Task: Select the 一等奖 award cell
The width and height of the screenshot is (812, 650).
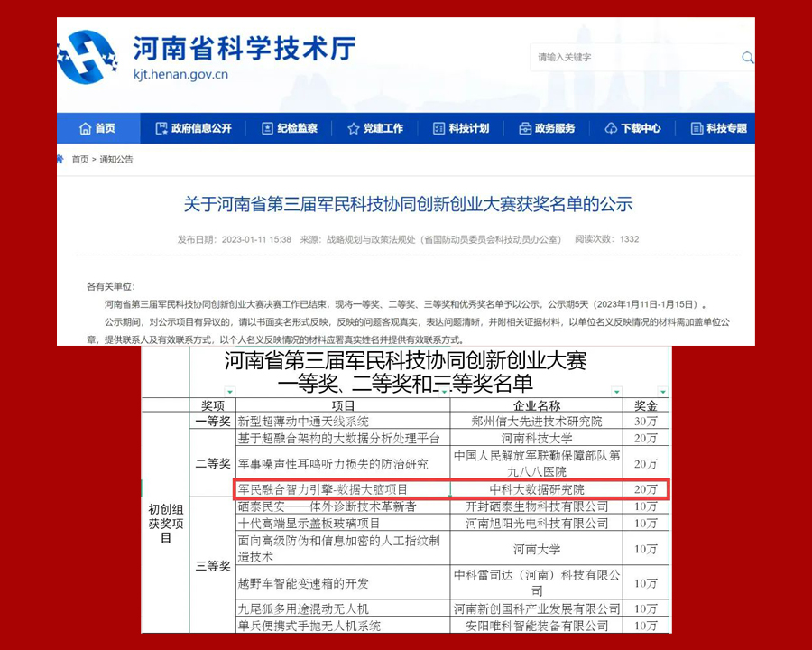Action: (213, 421)
